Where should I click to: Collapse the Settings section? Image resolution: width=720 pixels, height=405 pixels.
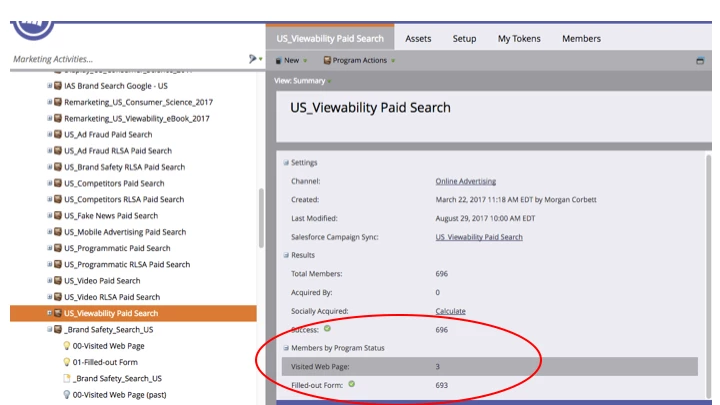point(286,163)
